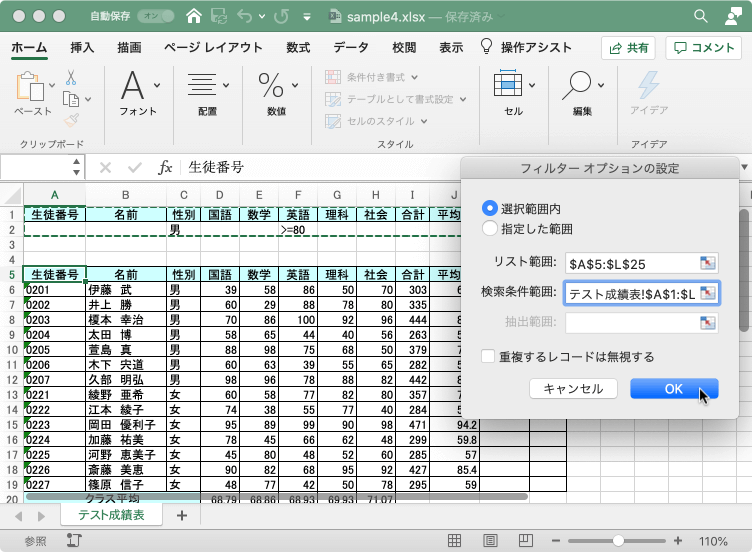Open the データ ribbon tab
This screenshot has width=752, height=552.
pos(351,47)
